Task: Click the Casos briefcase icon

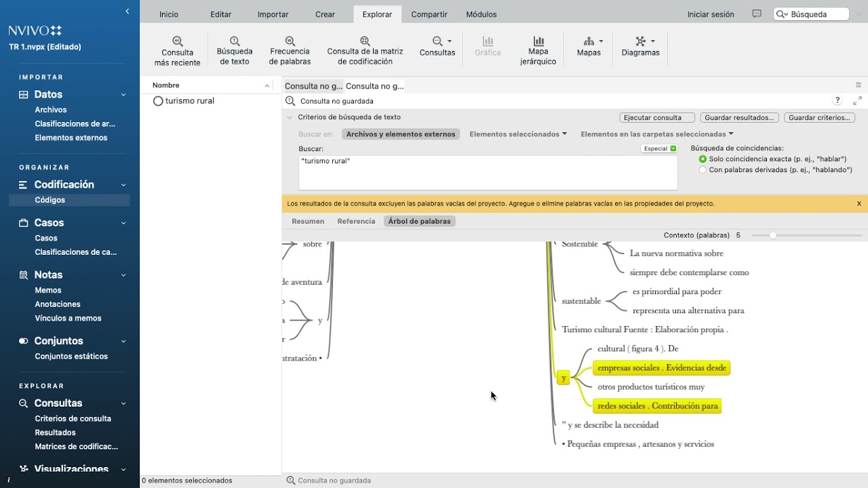Action: point(24,223)
